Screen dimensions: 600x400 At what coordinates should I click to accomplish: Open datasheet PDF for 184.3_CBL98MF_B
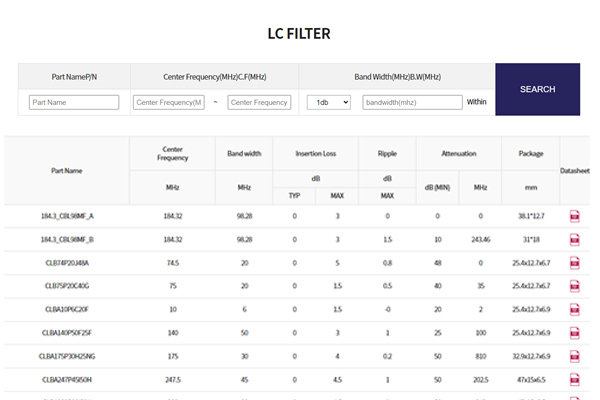click(575, 240)
